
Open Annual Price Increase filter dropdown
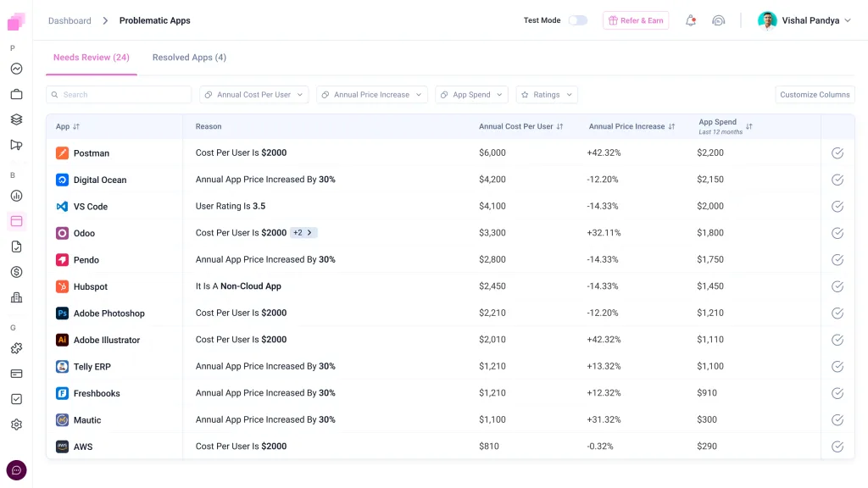tap(372, 95)
